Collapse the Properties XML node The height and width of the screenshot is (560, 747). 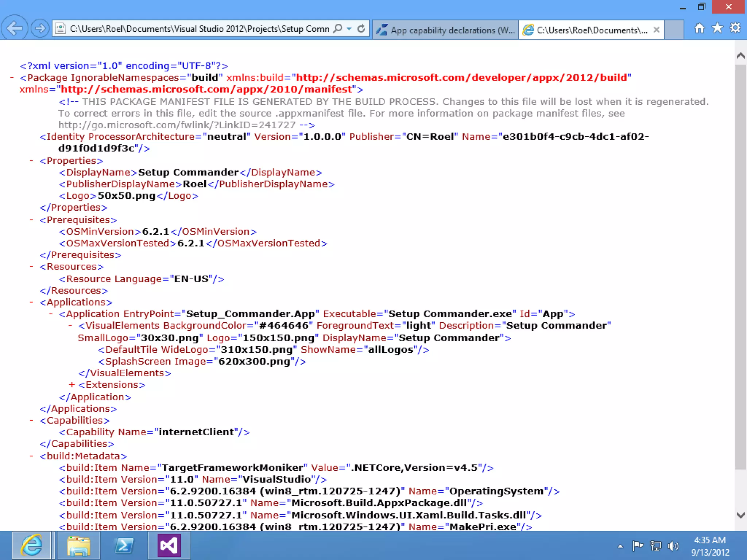click(31, 160)
